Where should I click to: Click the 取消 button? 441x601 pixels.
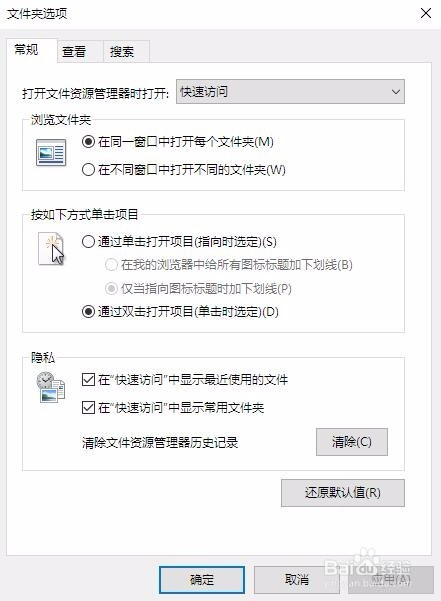tap(297, 580)
